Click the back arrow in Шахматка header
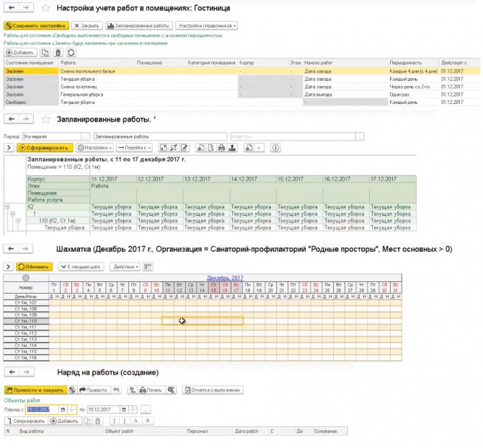483x448 pixels. click(12, 248)
